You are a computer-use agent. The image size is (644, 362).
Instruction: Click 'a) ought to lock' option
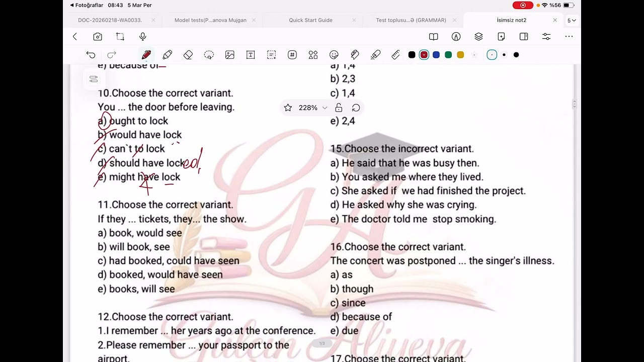pos(133,121)
